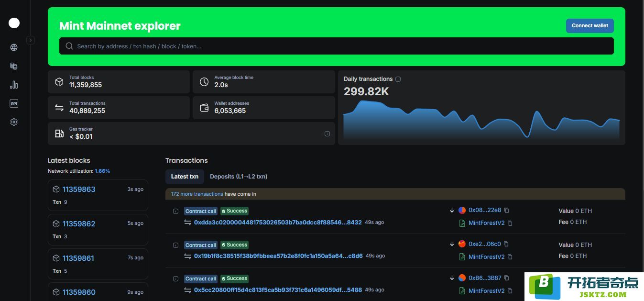644x301 pixels.
Task: Open block 11359860
Action: point(79,292)
